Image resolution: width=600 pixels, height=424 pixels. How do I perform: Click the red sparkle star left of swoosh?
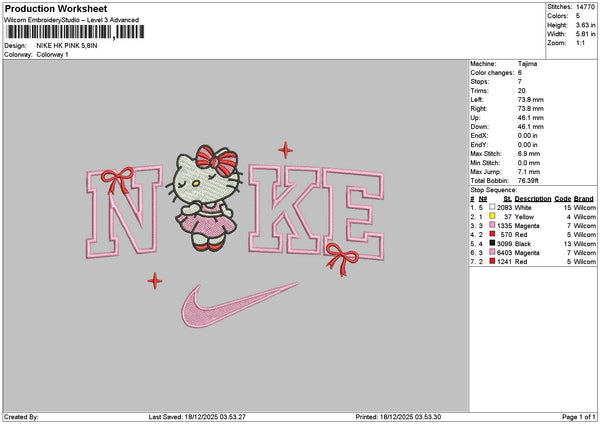[x=155, y=281]
